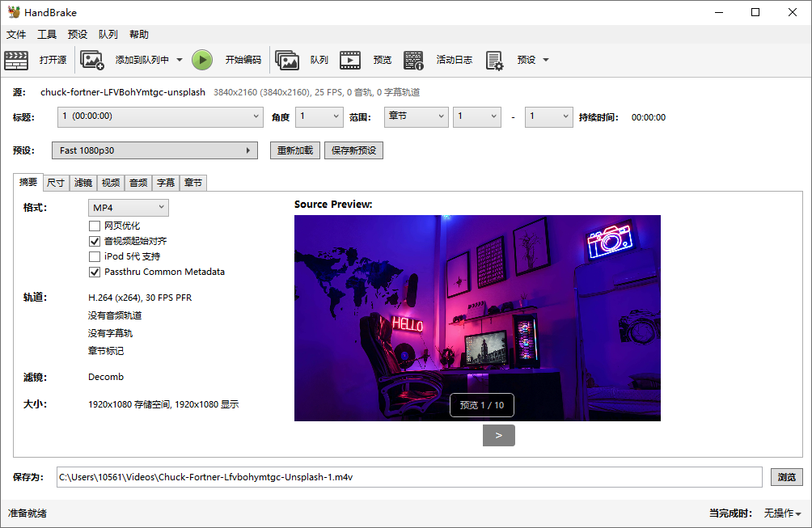Click the next preview > button
This screenshot has width=812, height=528.
pyautogui.click(x=499, y=435)
